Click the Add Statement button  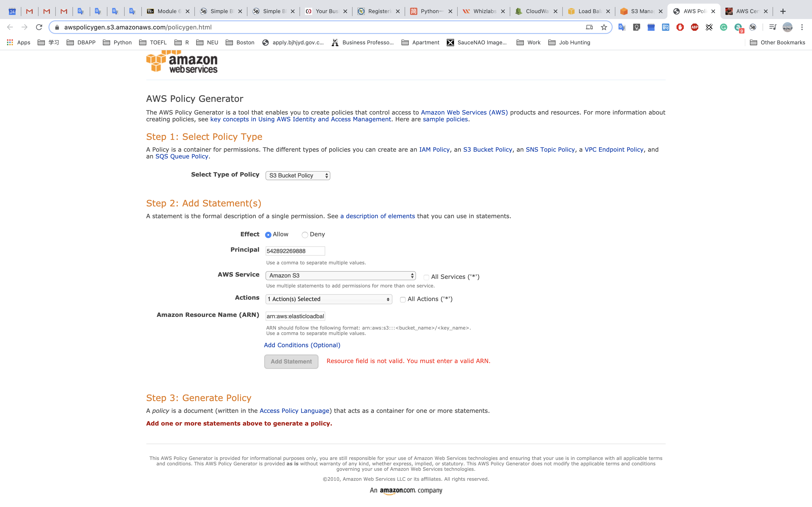[x=291, y=361]
